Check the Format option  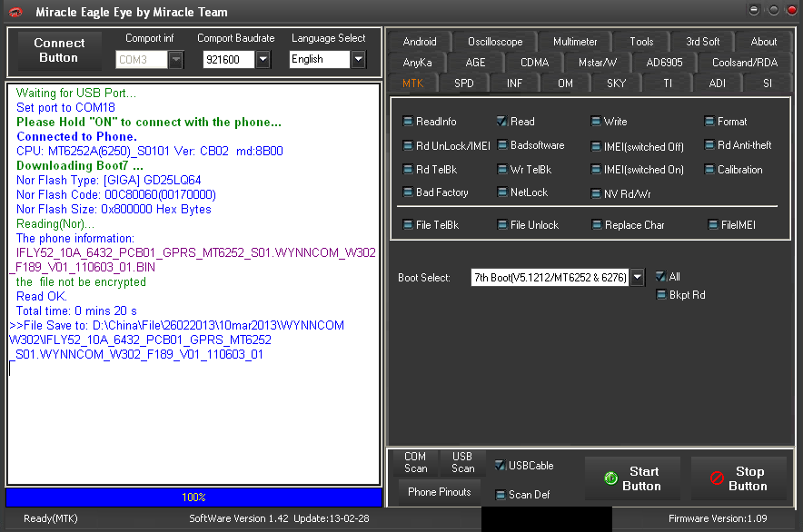(709, 122)
